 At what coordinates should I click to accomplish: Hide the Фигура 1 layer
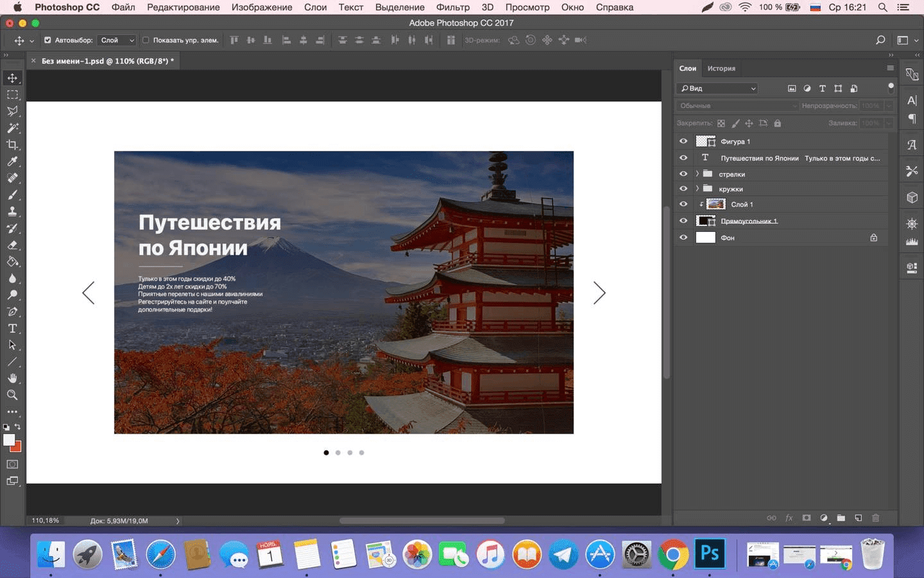(683, 141)
